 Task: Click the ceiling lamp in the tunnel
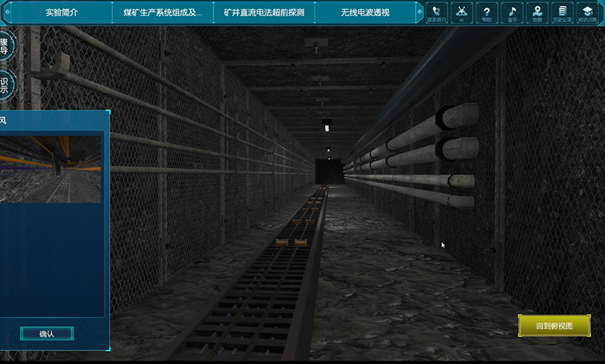[x=327, y=128]
